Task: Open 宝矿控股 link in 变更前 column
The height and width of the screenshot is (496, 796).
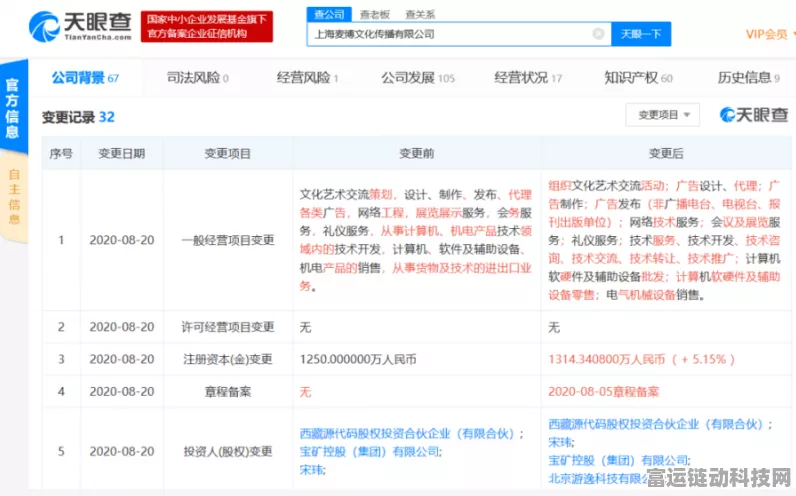Action: (x=369, y=452)
